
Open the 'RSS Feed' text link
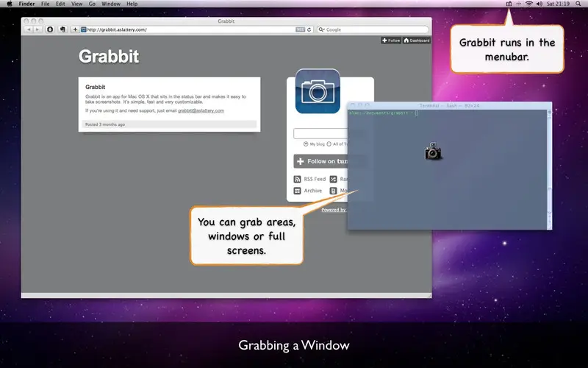pyautogui.click(x=315, y=179)
